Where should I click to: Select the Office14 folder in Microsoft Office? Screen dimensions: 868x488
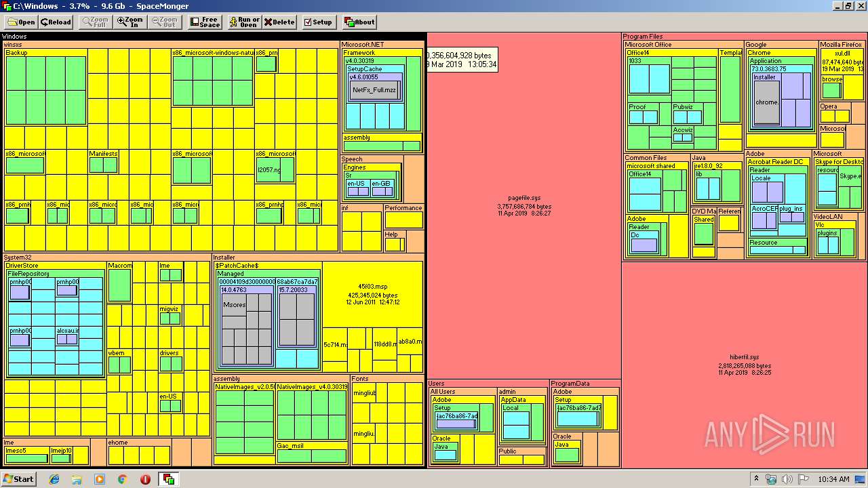(x=671, y=100)
